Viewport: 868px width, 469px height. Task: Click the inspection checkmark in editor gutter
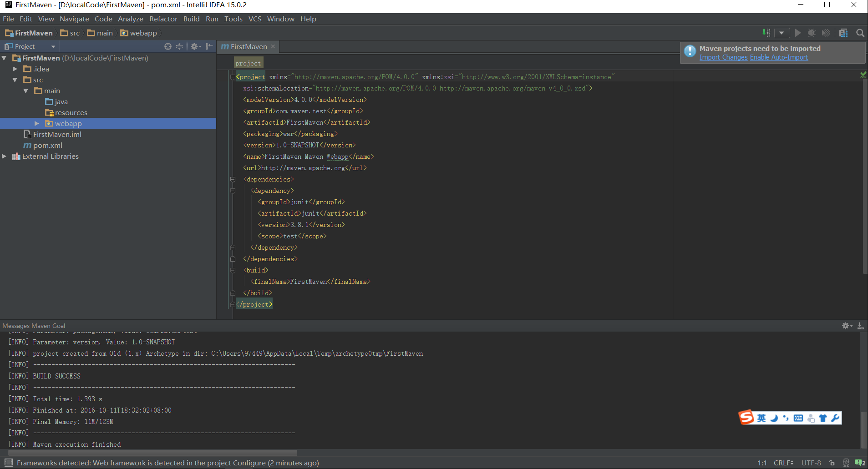click(863, 75)
